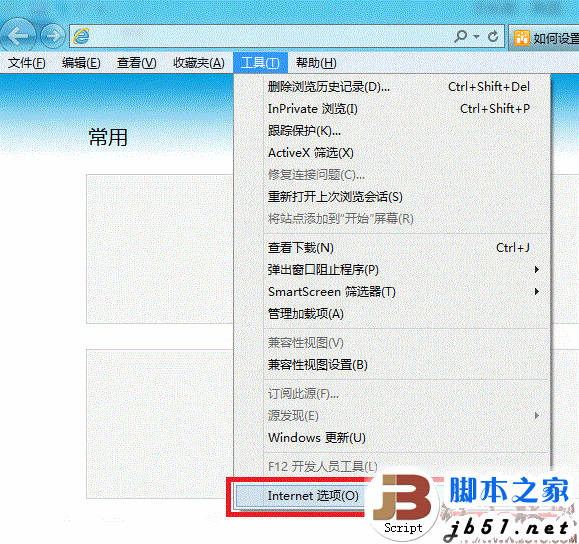Click the search magnifier icon in address bar
This screenshot has width=579, height=544.
point(460,36)
